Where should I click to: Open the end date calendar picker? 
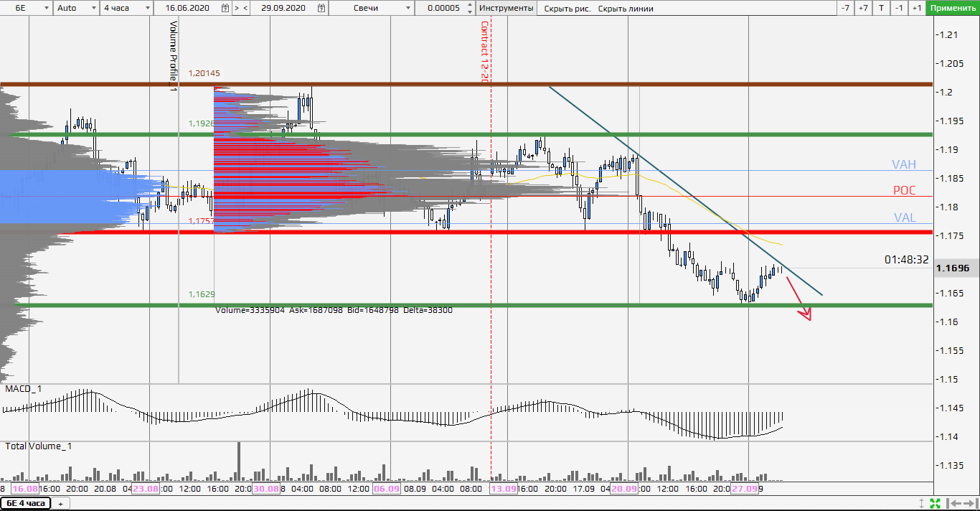click(321, 8)
